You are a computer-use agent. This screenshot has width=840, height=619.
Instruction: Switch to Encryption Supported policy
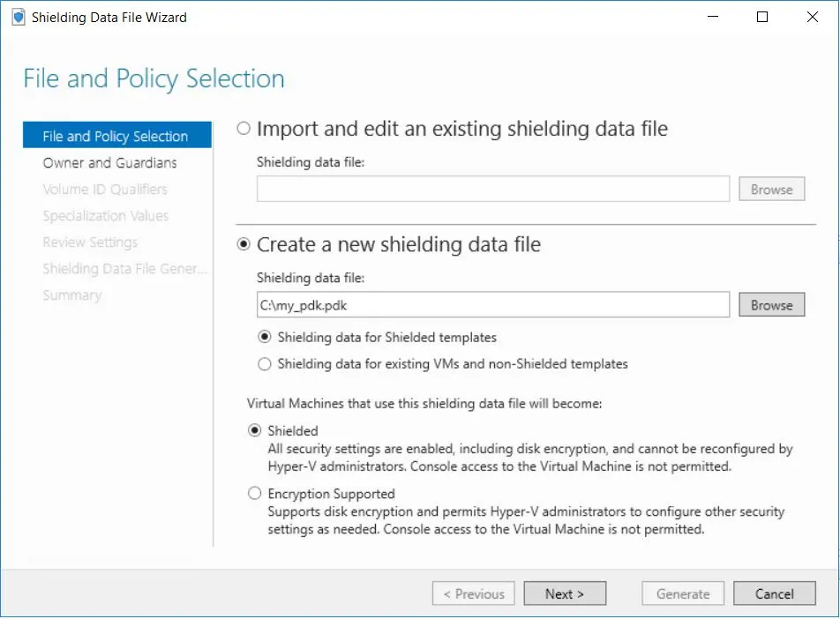pos(255,494)
